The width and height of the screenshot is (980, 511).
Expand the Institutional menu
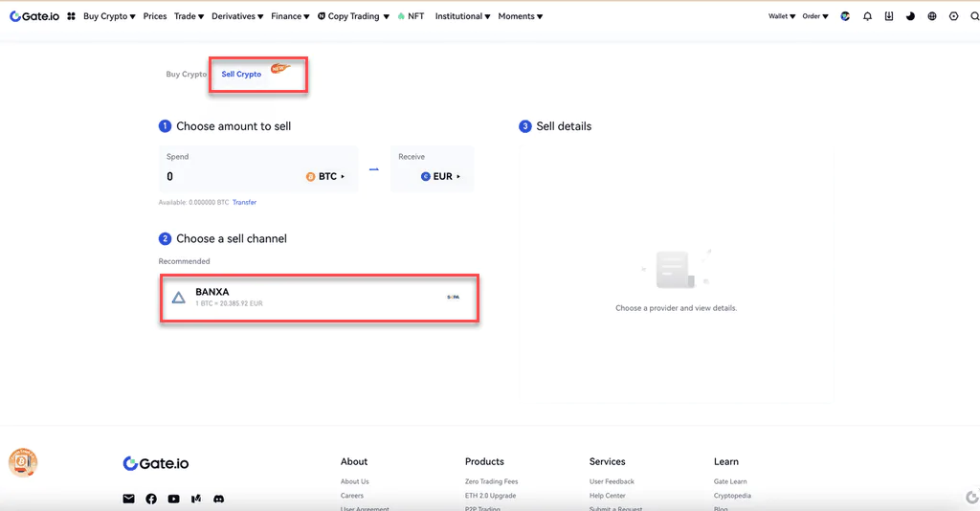click(462, 16)
